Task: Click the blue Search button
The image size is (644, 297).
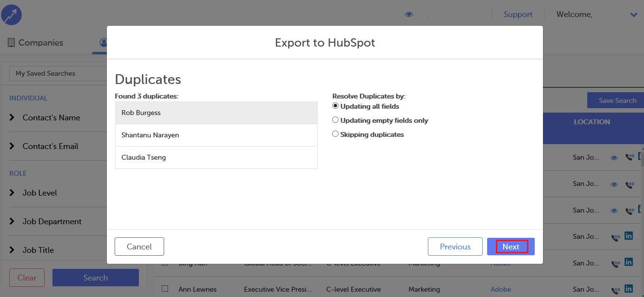Action: pos(96,278)
